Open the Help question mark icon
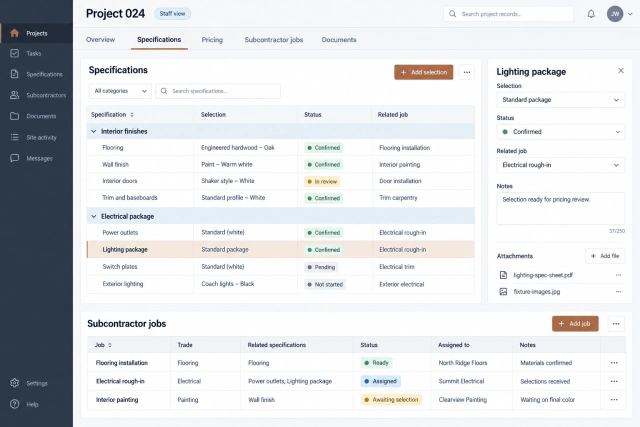 click(x=14, y=404)
